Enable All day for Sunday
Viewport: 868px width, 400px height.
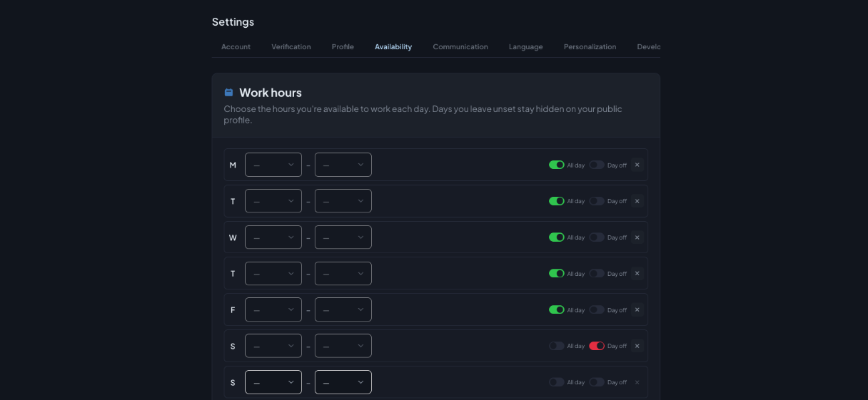click(x=557, y=382)
